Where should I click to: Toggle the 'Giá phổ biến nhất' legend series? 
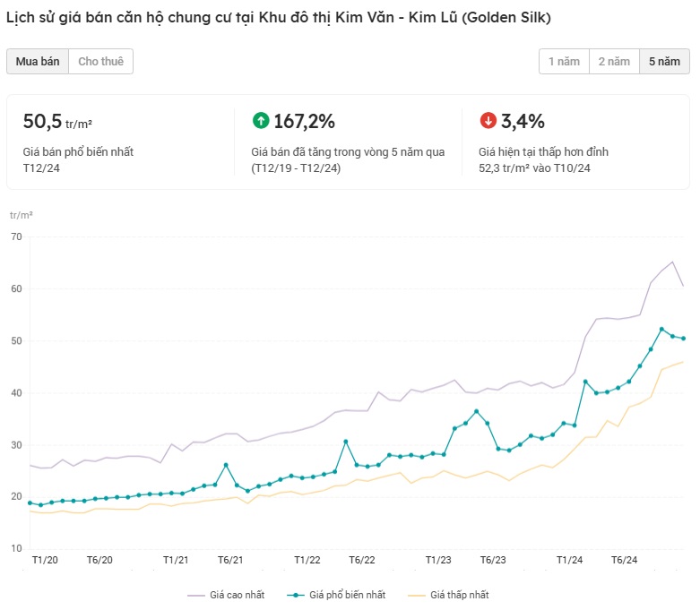coord(336,595)
